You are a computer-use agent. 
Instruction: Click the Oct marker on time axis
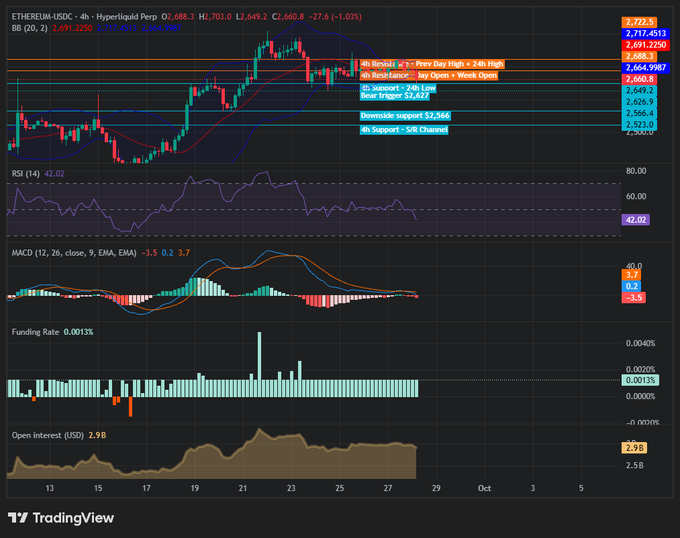click(x=484, y=488)
